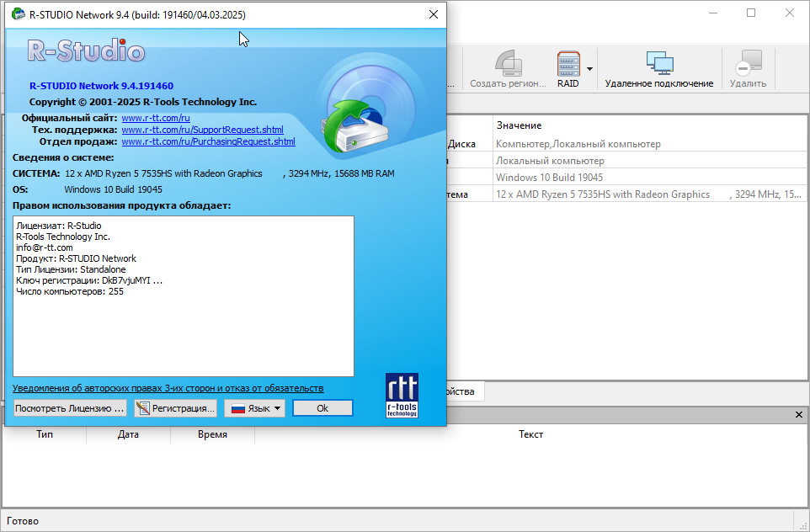Open third-party copyright notices link
Viewport: 810px width, 532px height.
coord(168,388)
